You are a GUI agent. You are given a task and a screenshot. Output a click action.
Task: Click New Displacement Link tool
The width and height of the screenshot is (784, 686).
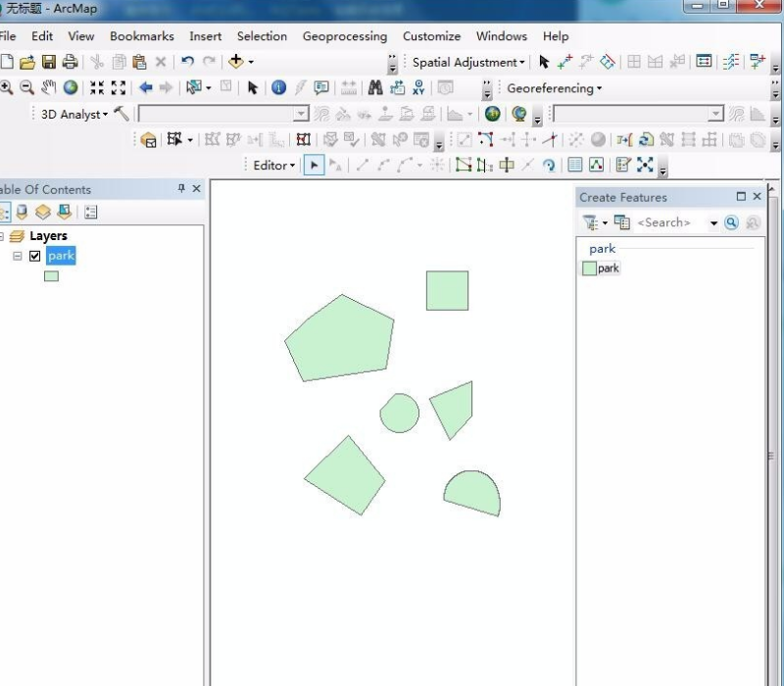pos(565,62)
